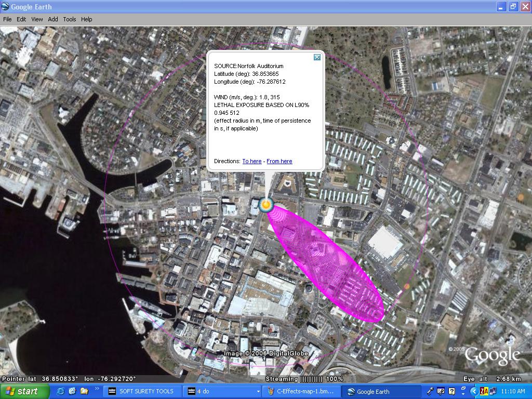Click the 'To here' directions link
The width and height of the screenshot is (532, 399).
click(x=252, y=161)
